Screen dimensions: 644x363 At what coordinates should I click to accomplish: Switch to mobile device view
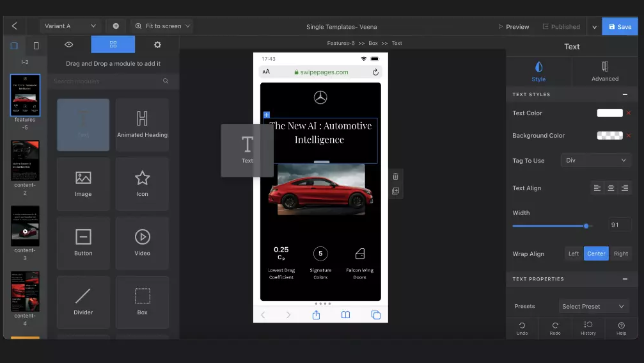pos(36,46)
